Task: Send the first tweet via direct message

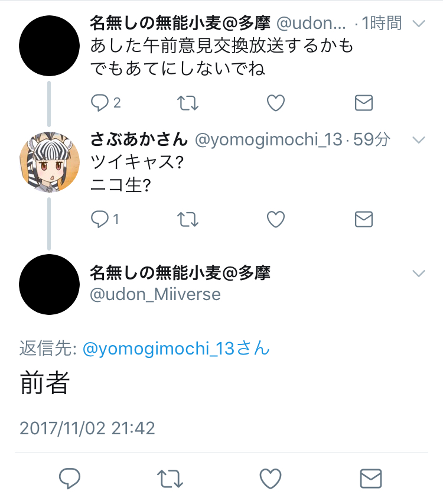Action: tap(364, 103)
